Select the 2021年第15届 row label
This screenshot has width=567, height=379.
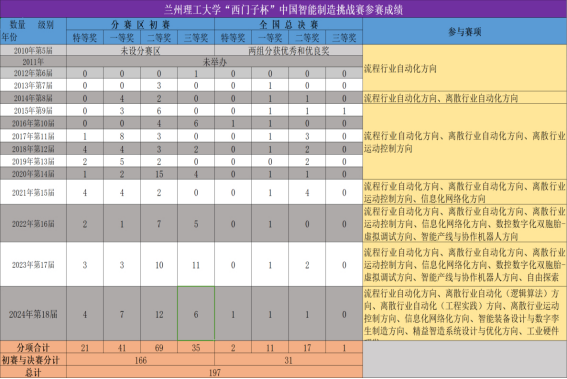point(33,192)
